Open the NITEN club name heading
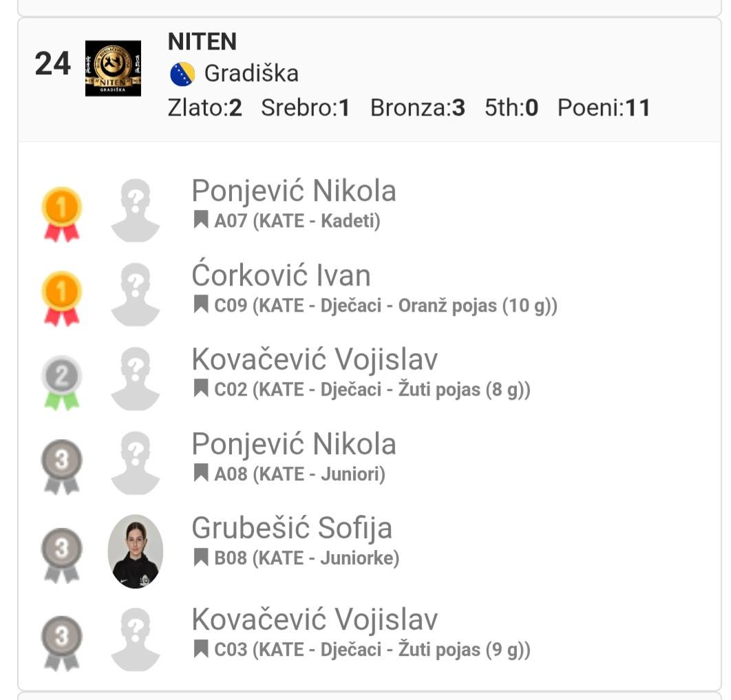 [x=202, y=42]
